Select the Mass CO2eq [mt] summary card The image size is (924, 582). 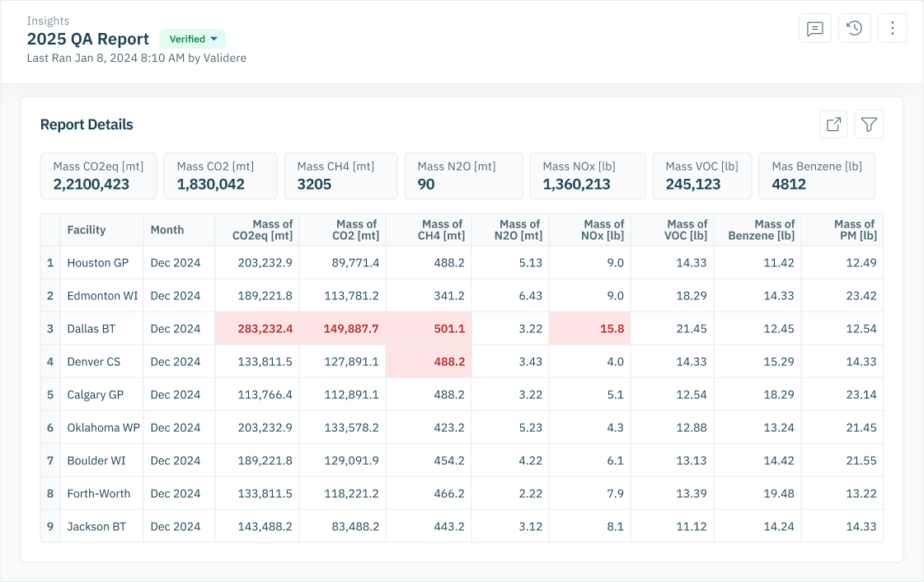98,176
